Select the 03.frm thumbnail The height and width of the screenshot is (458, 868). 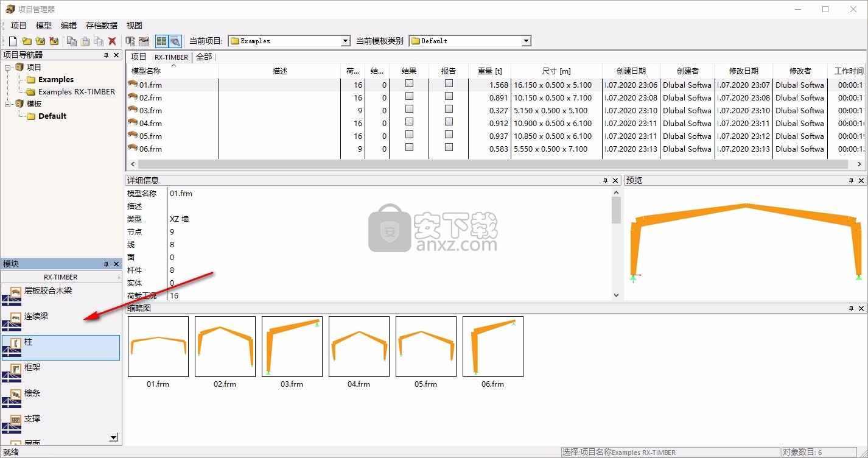point(292,346)
